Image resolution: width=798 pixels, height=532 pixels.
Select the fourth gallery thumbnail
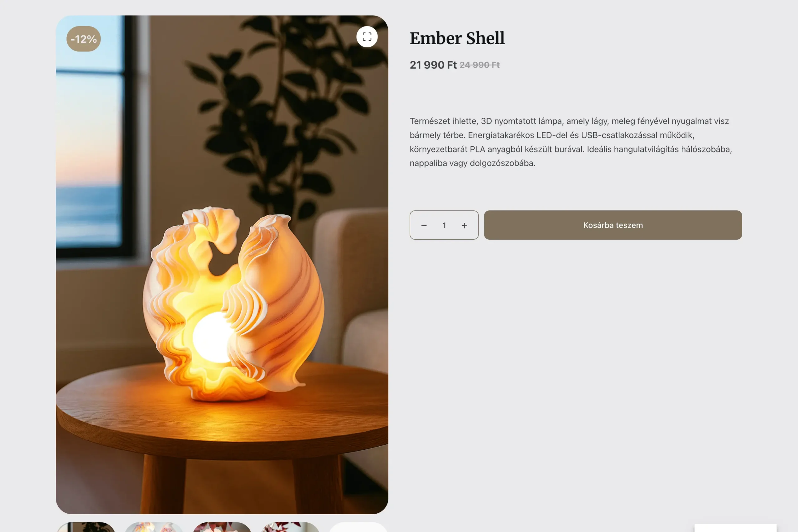tap(290, 527)
